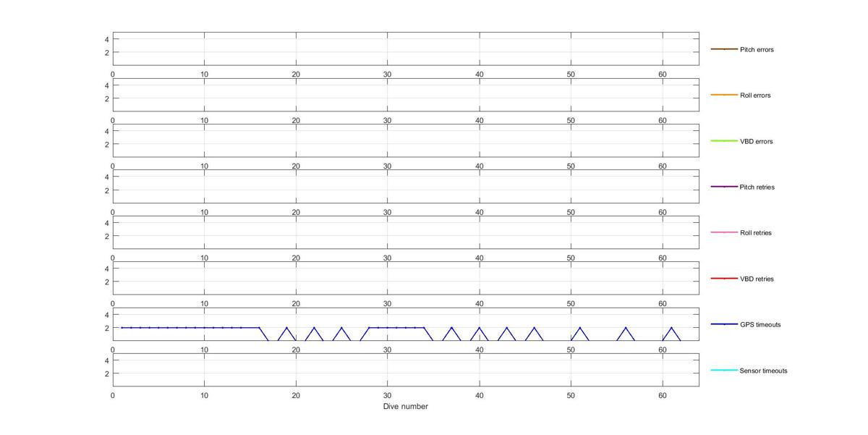Pick the GPS timeouts peak at dive 22

click(314, 328)
